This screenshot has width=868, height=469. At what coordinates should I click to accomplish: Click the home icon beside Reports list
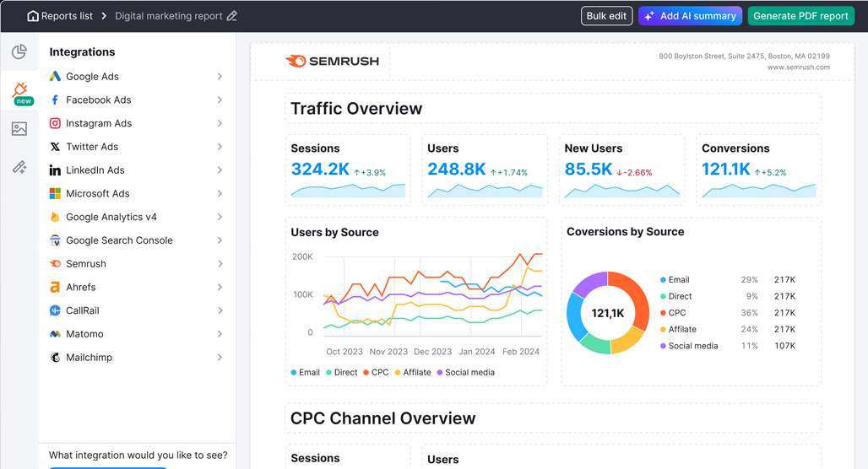33,16
